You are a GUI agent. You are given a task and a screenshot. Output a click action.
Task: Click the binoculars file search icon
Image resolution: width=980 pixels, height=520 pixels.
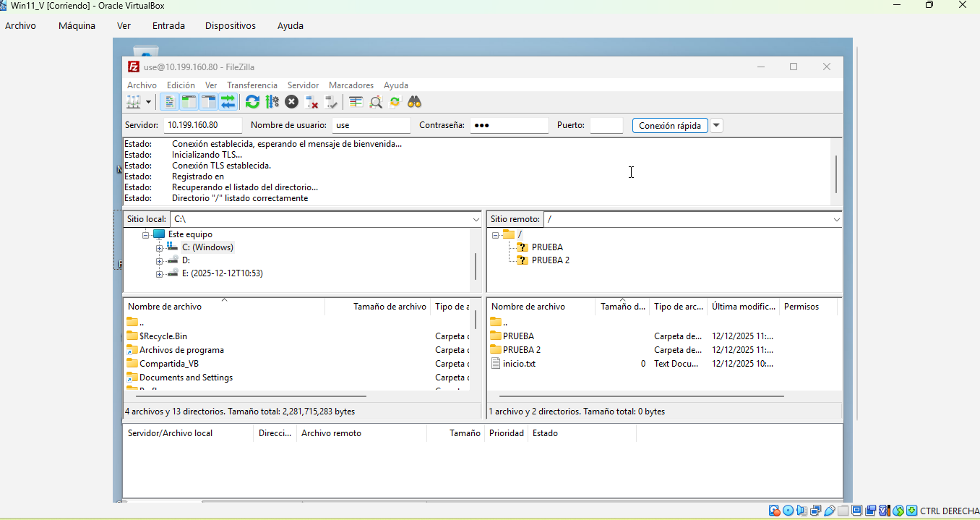[x=414, y=102]
